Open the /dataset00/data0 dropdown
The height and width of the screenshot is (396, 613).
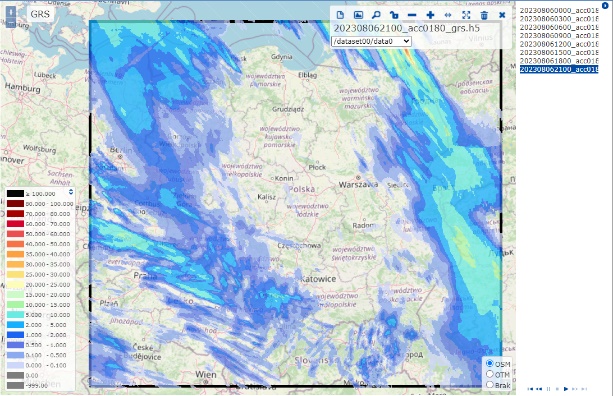coord(371,41)
